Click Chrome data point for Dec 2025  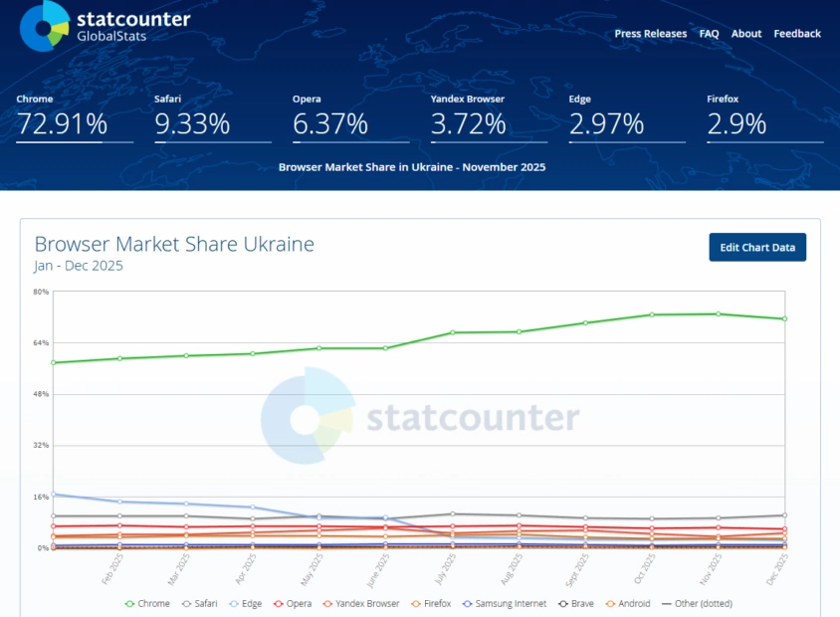[785, 318]
